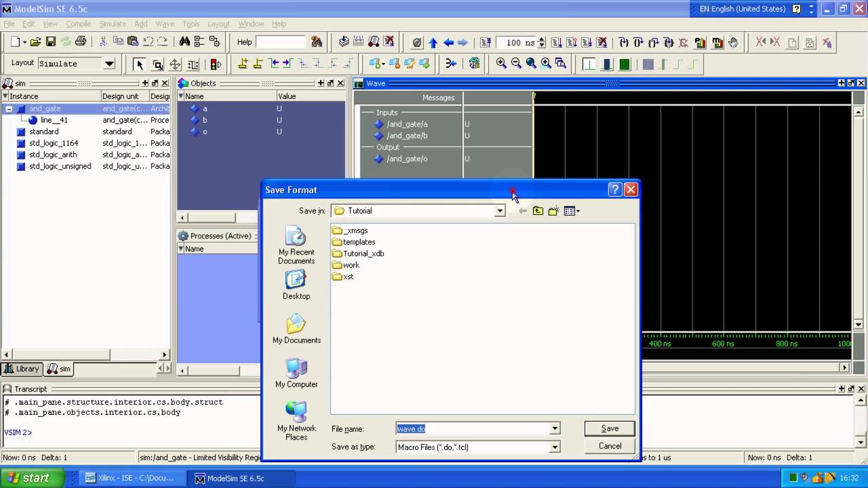Select the Tutorial_xdb folder

click(358, 253)
